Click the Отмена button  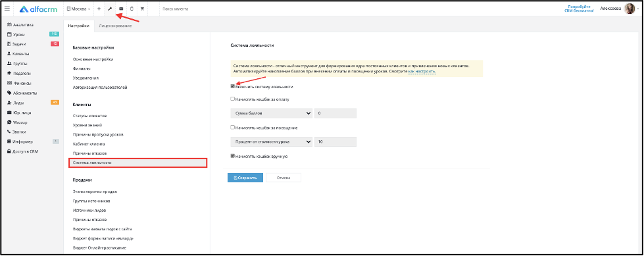click(x=284, y=178)
